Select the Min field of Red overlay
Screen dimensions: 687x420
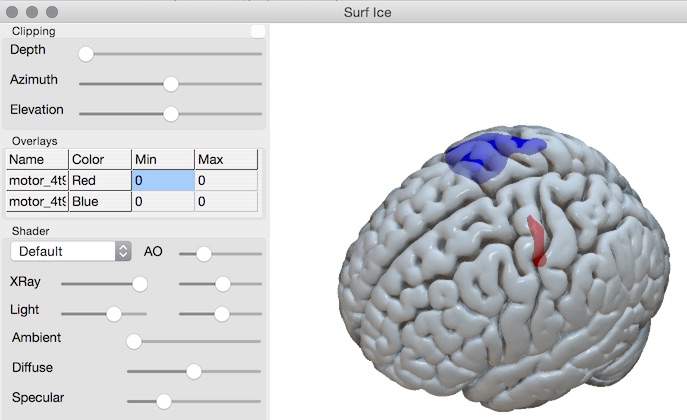(162, 180)
